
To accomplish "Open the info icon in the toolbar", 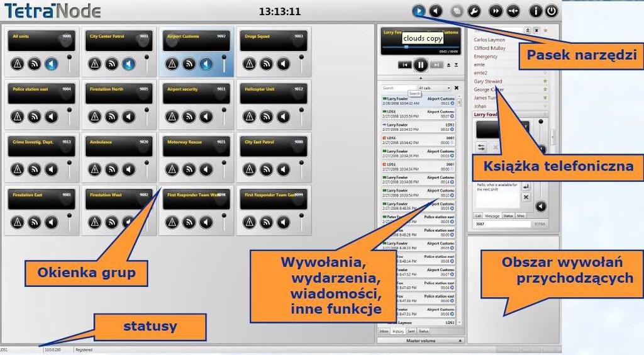I will click(535, 11).
